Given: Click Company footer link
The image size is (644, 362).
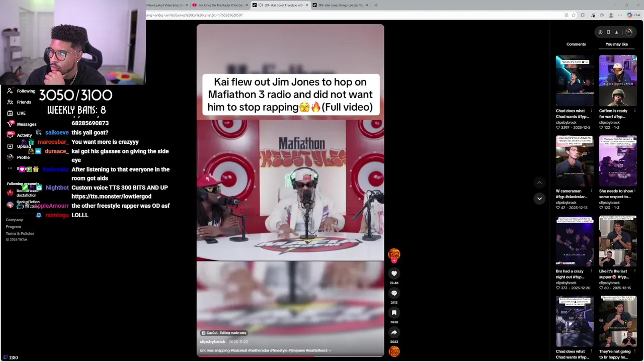Looking at the screenshot, I should click(x=14, y=220).
